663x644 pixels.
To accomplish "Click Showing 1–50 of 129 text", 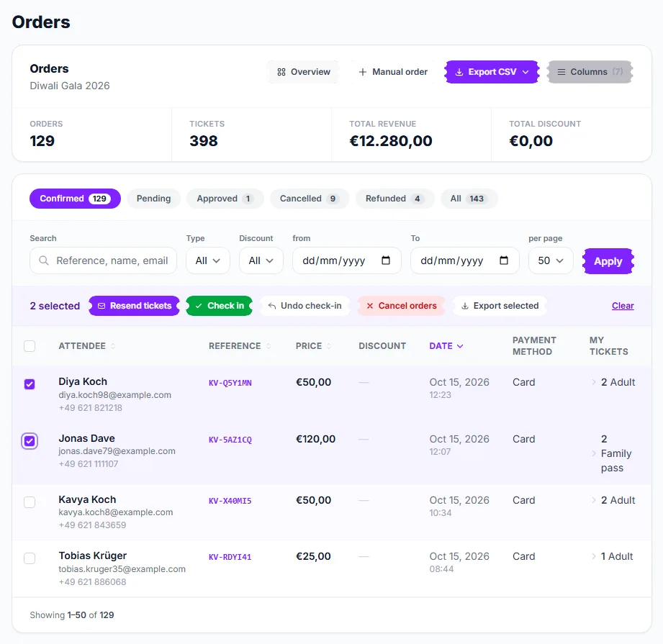I will tap(72, 615).
